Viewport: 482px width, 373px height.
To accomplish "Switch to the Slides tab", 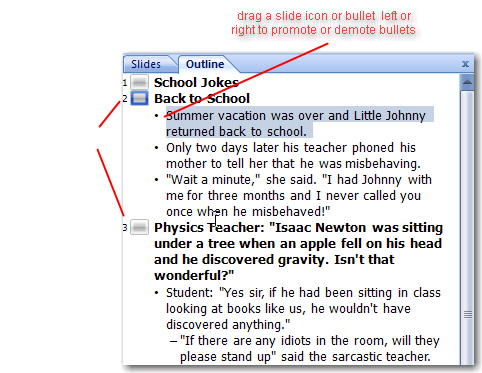I will pyautogui.click(x=146, y=64).
